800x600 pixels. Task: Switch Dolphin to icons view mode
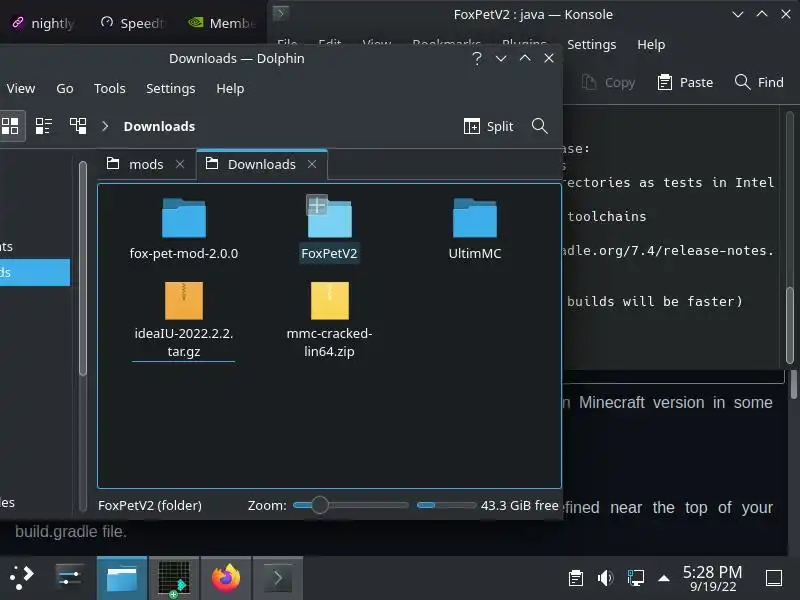10,126
